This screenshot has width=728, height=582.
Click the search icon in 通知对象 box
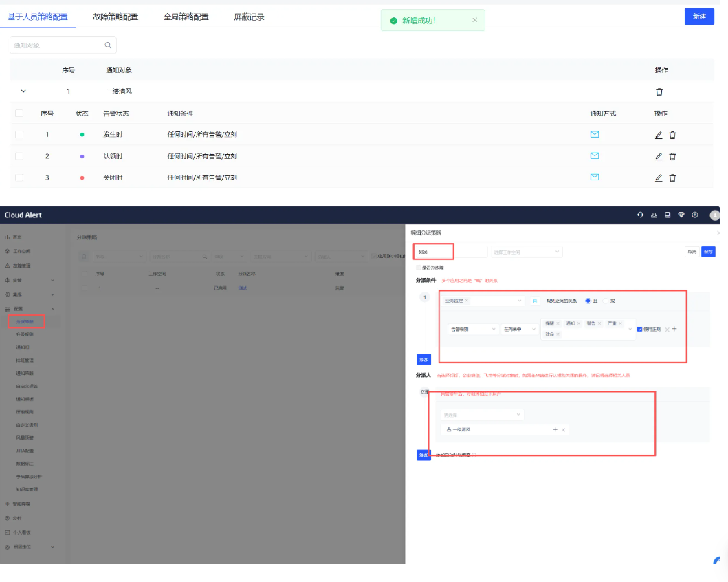point(108,45)
